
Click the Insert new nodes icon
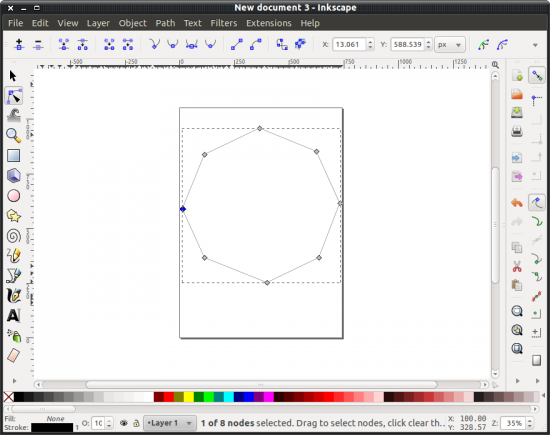pyautogui.click(x=19, y=45)
